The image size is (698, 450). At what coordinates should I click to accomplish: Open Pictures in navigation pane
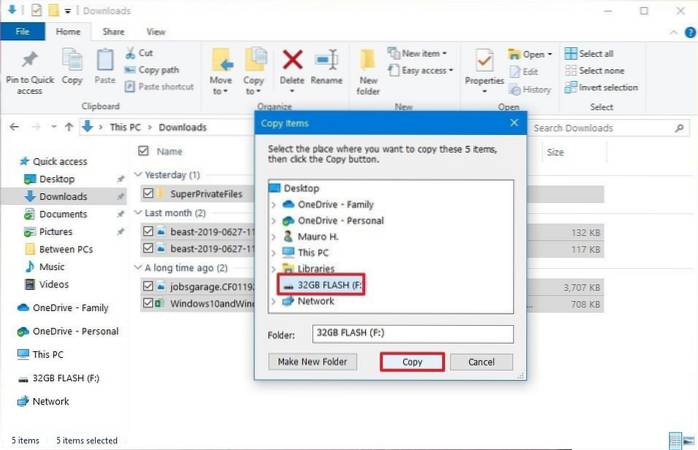click(x=48, y=231)
